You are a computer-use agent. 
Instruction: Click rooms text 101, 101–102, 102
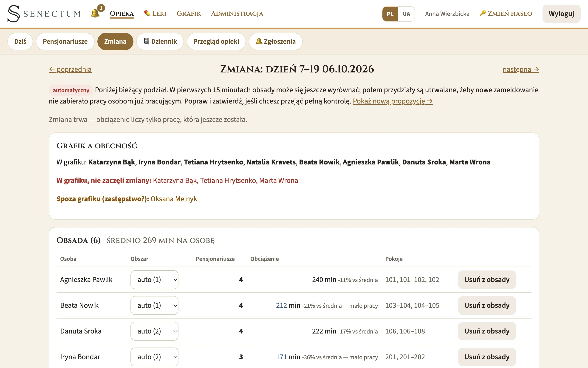(x=412, y=280)
